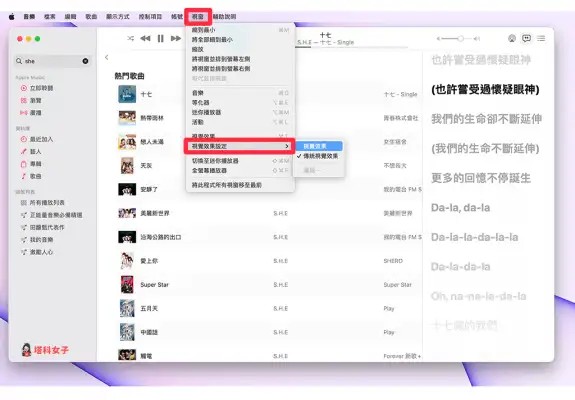The width and height of the screenshot is (575, 400).
Task: Clear the 'she' search text
Action: [85, 61]
